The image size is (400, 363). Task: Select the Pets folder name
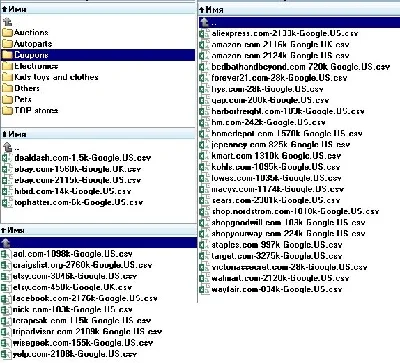click(x=23, y=99)
